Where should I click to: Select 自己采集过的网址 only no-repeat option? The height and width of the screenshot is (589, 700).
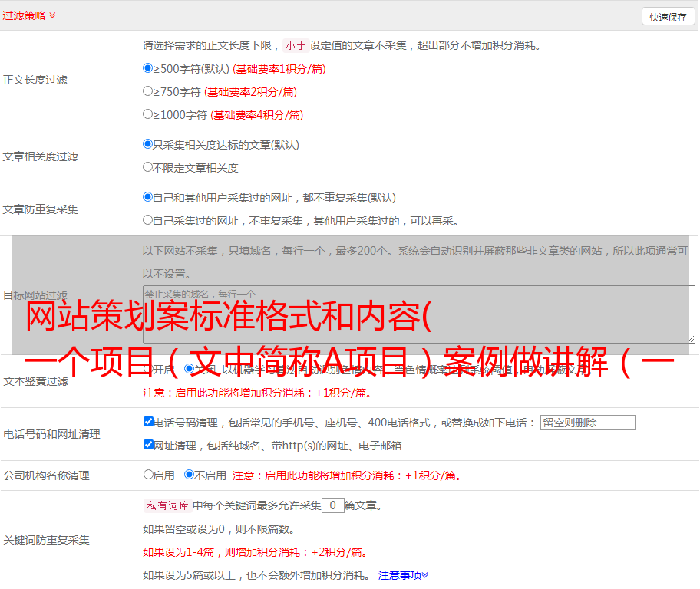click(148, 220)
